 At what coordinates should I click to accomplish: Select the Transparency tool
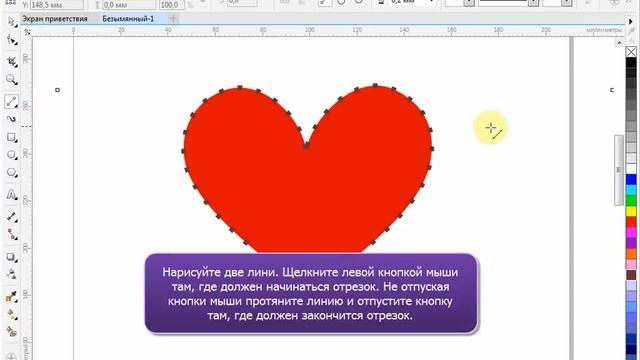coord(11,274)
